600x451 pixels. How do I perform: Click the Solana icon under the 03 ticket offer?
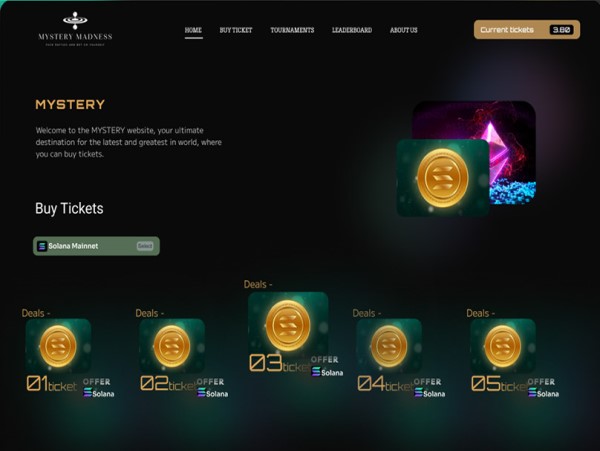316,371
